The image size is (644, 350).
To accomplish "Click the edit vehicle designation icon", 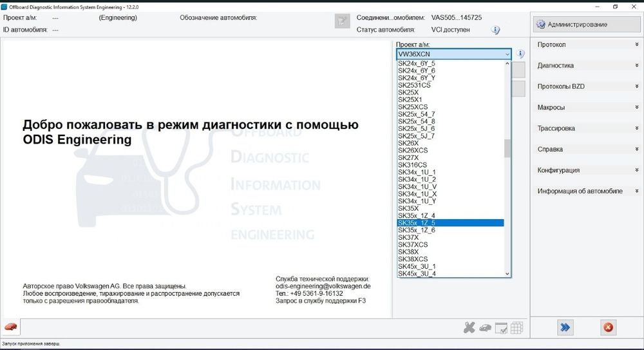I will [342, 21].
